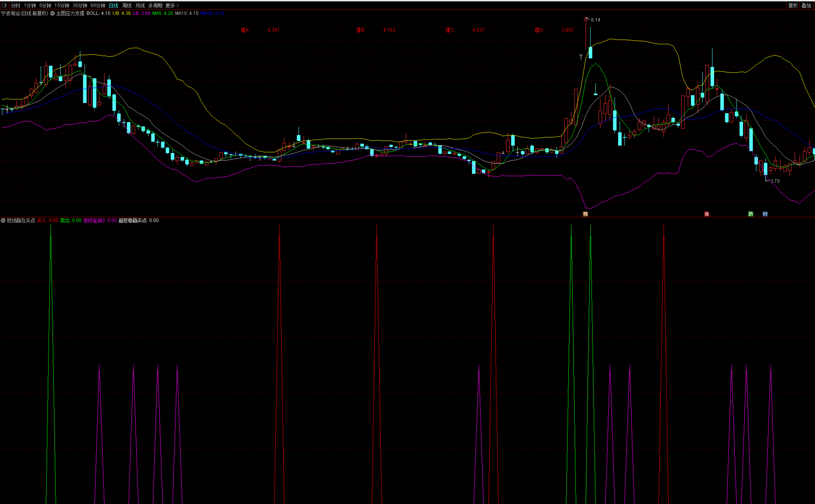Switch to 月线 monthly chart
815x504 pixels.
coord(140,6)
